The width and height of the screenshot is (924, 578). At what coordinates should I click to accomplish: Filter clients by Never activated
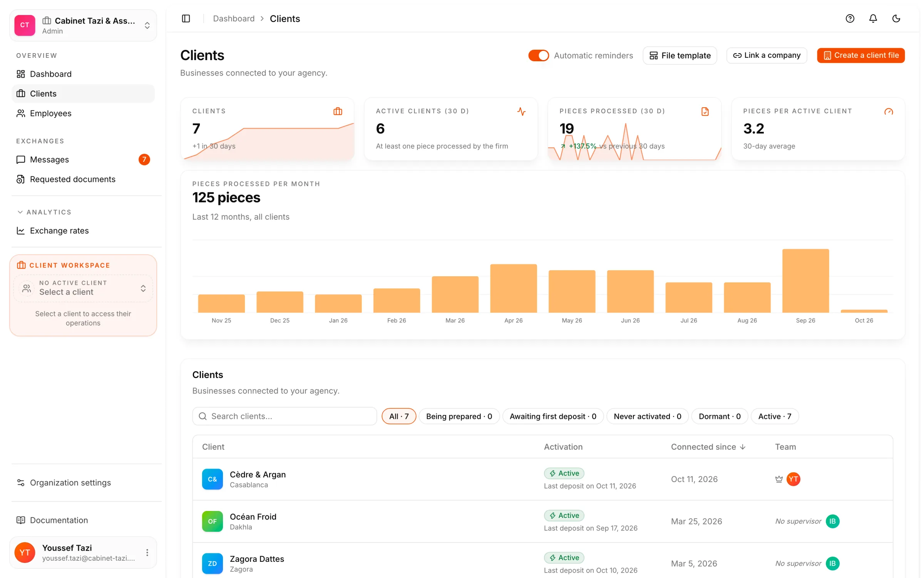(648, 416)
